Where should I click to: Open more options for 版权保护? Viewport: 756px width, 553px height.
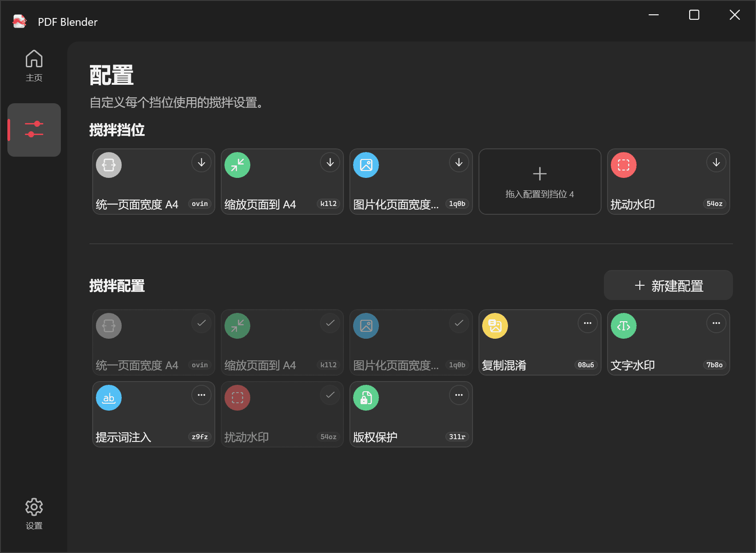point(459,395)
